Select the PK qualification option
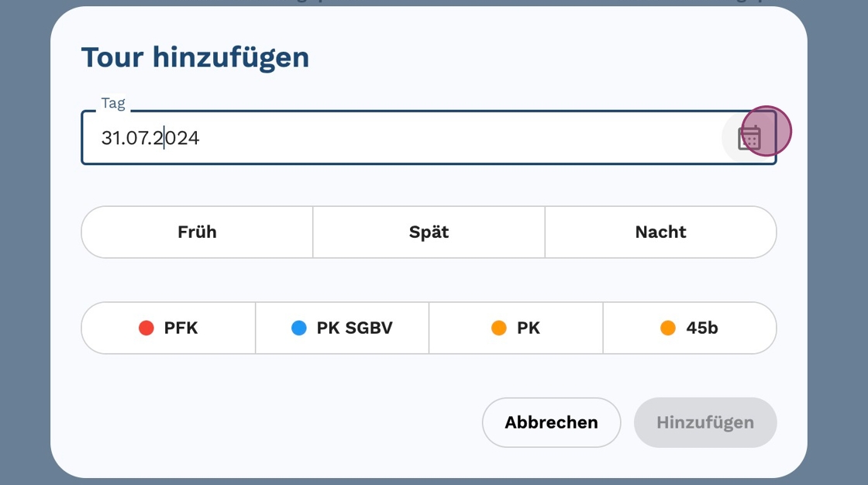 [x=516, y=328]
